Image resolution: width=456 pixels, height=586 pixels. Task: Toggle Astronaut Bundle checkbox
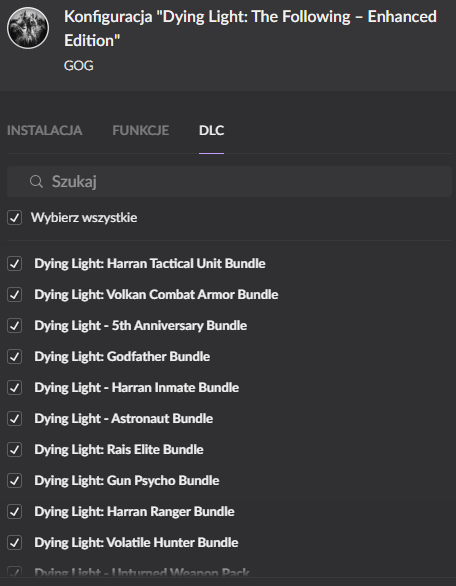tap(15, 419)
